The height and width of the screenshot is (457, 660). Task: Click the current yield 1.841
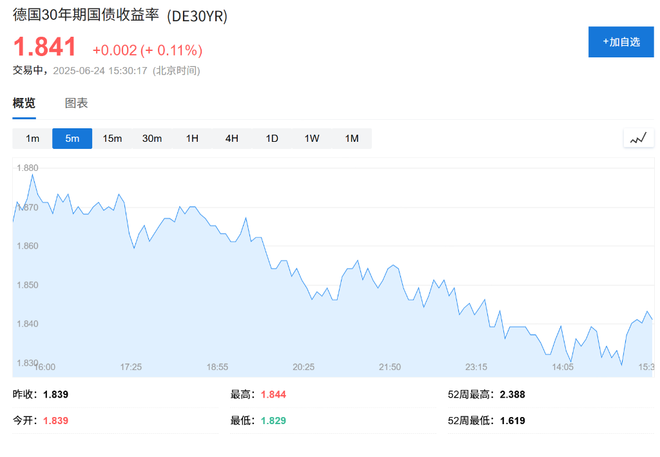tap(45, 46)
